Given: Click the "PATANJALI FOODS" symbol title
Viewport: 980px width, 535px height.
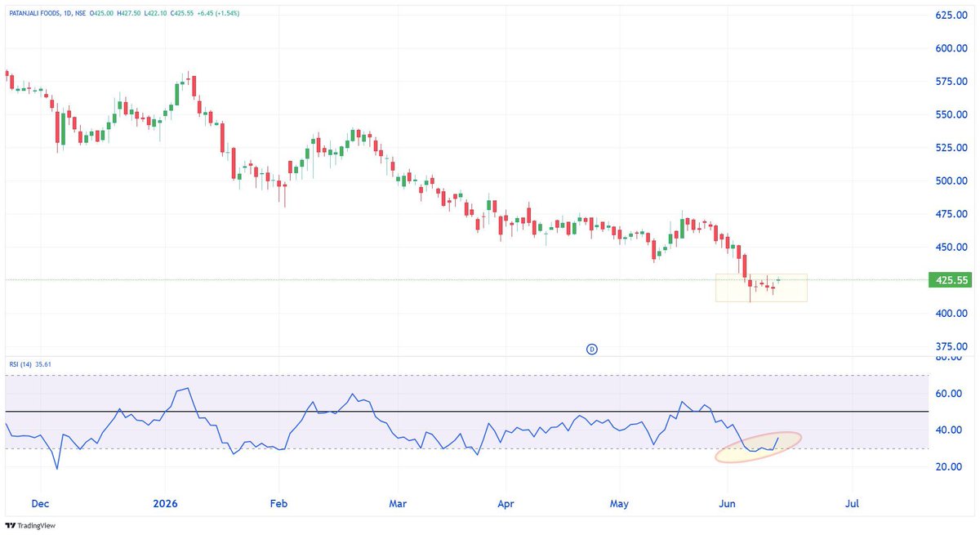Looking at the screenshot, I should [34, 13].
